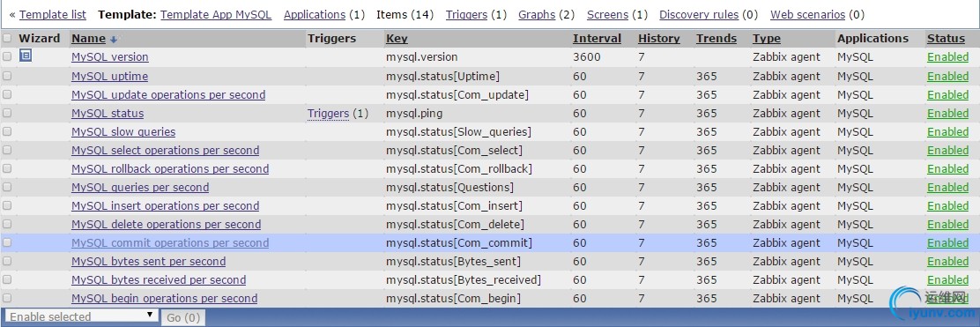Click key text mysql.status[Questions]
This screenshot has height=327, width=980.
tap(450, 188)
